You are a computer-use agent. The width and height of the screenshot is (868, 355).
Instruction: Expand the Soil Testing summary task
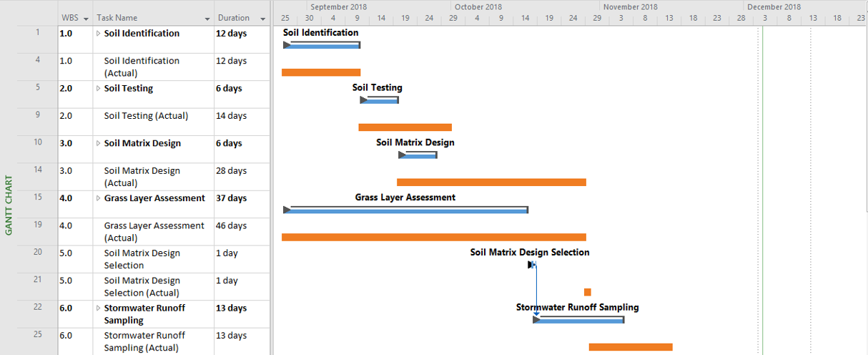99,89
